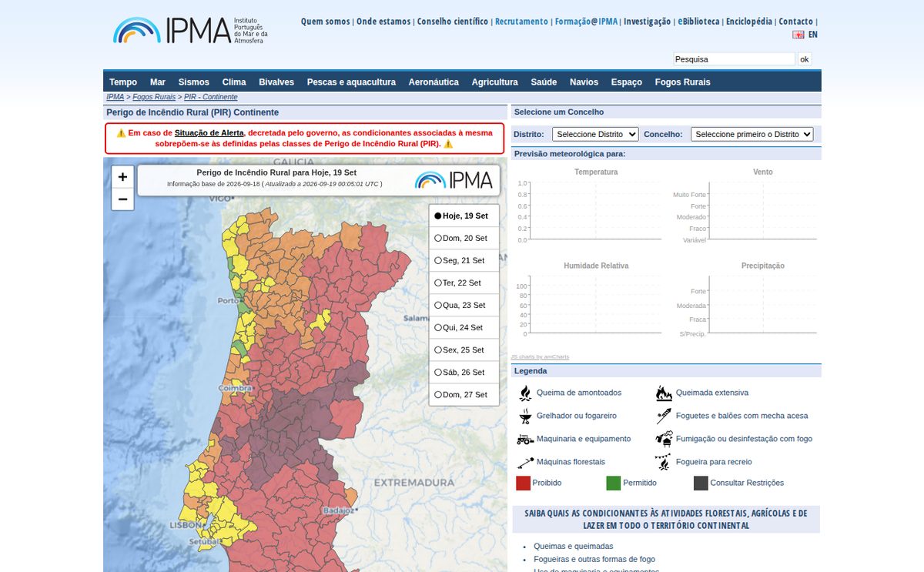This screenshot has width=924, height=572.
Task: Click the IPMA logo on map overlay
Action: pos(454,180)
